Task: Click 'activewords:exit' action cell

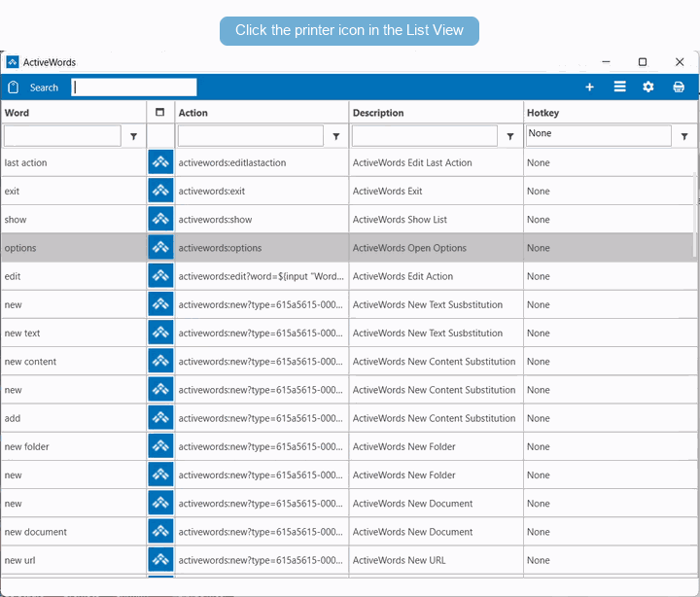Action: [262, 191]
